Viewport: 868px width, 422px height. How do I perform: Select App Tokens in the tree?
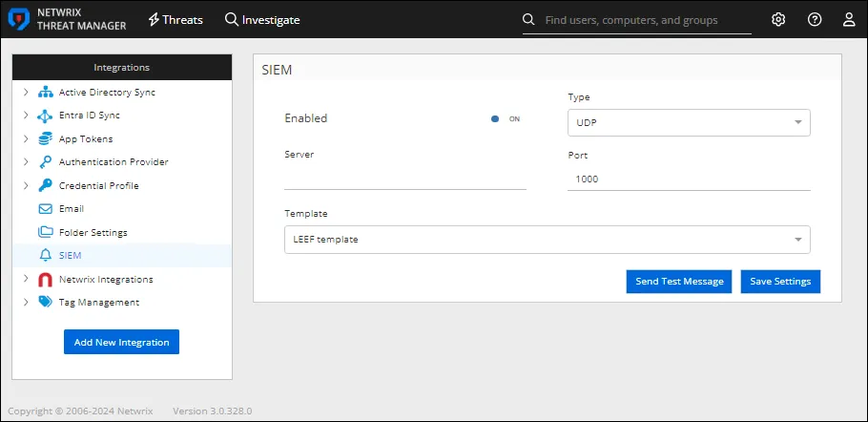pos(86,139)
